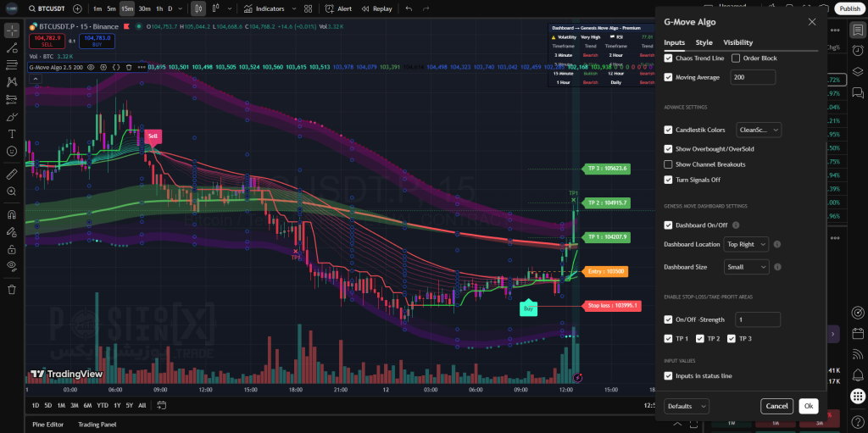
Task: Toggle stay in drawing mode pencil-lock
Action: (x=12, y=231)
